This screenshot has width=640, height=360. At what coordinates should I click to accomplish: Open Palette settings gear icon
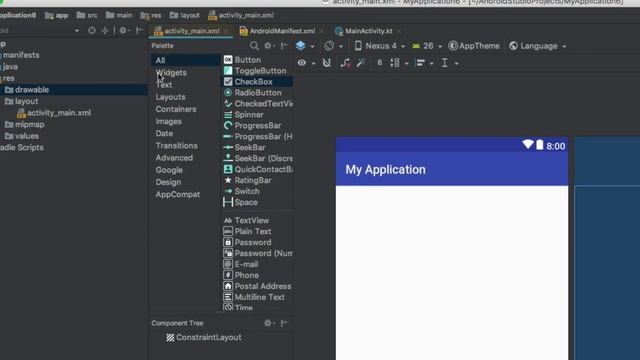pos(268,46)
